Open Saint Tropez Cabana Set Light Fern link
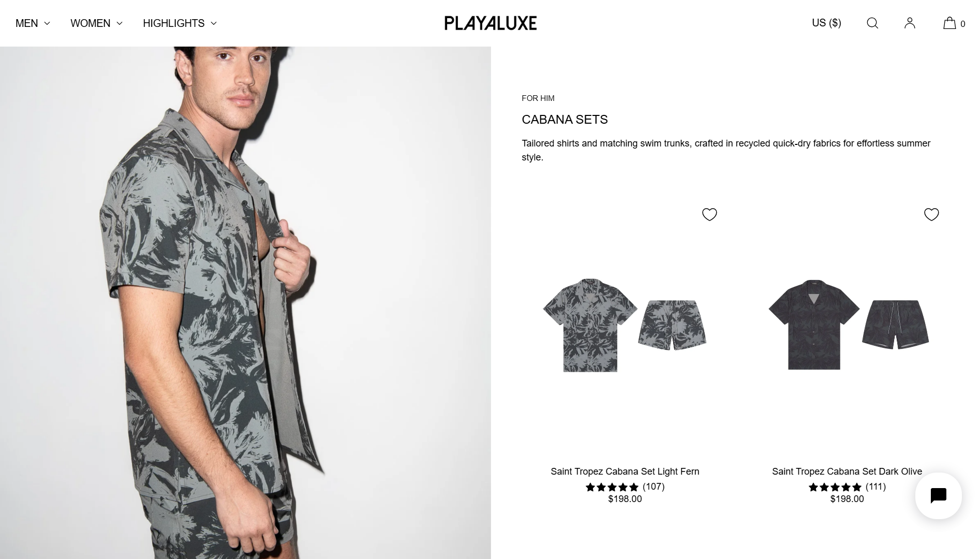The height and width of the screenshot is (559, 980). (625, 472)
